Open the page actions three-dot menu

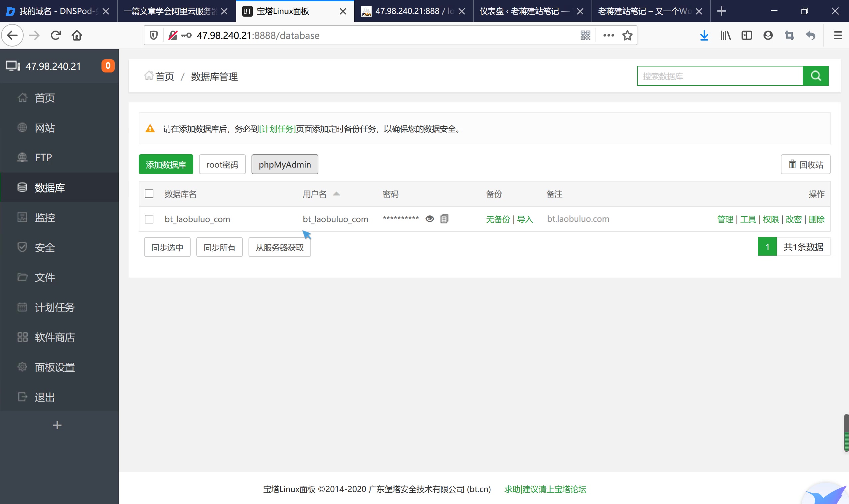pos(608,35)
